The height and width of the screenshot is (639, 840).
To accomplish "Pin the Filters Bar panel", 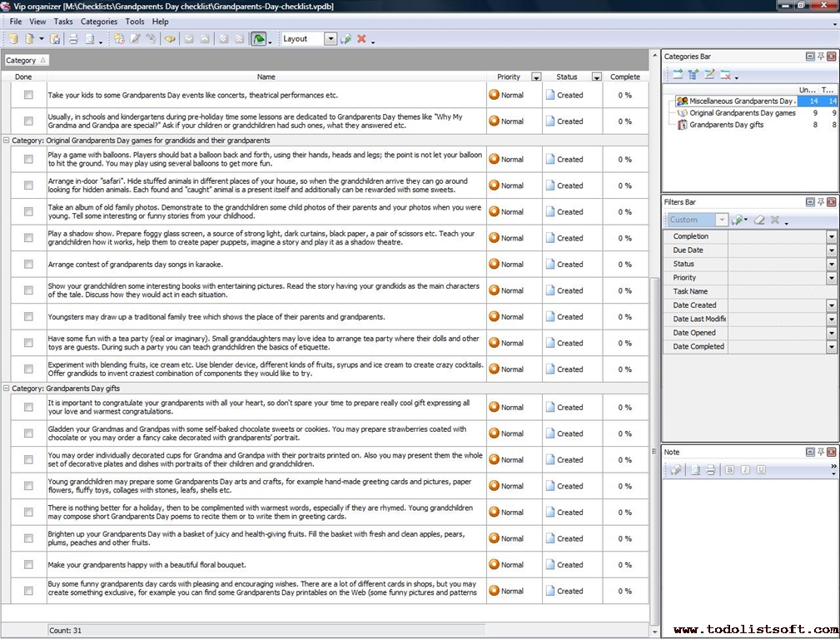I will [x=821, y=202].
